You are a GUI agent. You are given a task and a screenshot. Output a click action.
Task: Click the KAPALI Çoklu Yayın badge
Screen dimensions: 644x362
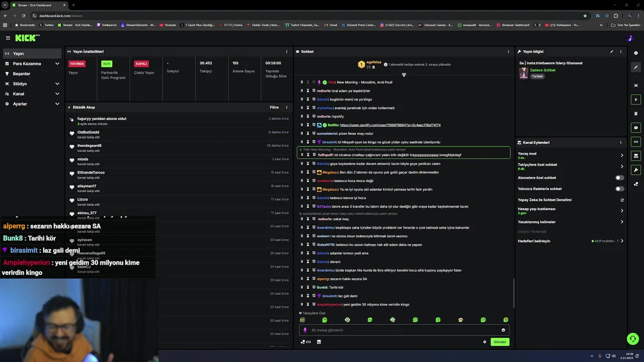coord(141,64)
